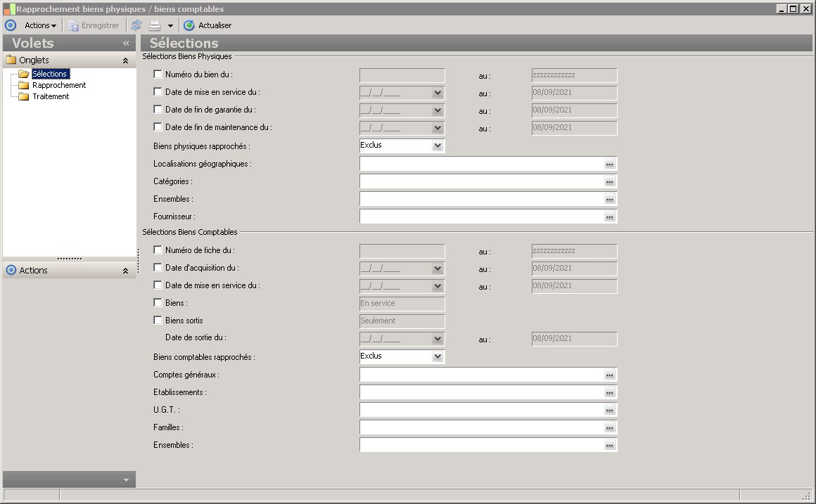The image size is (816, 504).
Task: Open the print options dropdown arrow
Action: [170, 26]
